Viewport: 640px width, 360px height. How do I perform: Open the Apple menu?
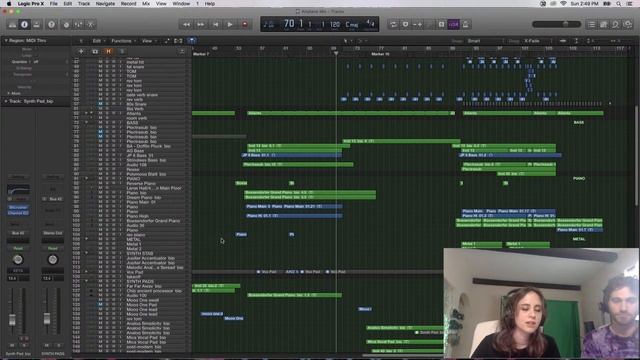[x=9, y=4]
